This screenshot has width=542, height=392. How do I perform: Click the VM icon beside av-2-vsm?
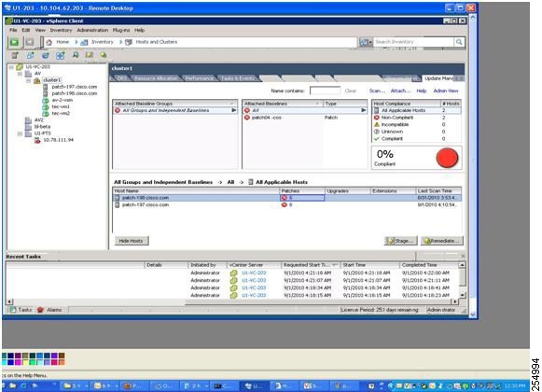point(46,101)
